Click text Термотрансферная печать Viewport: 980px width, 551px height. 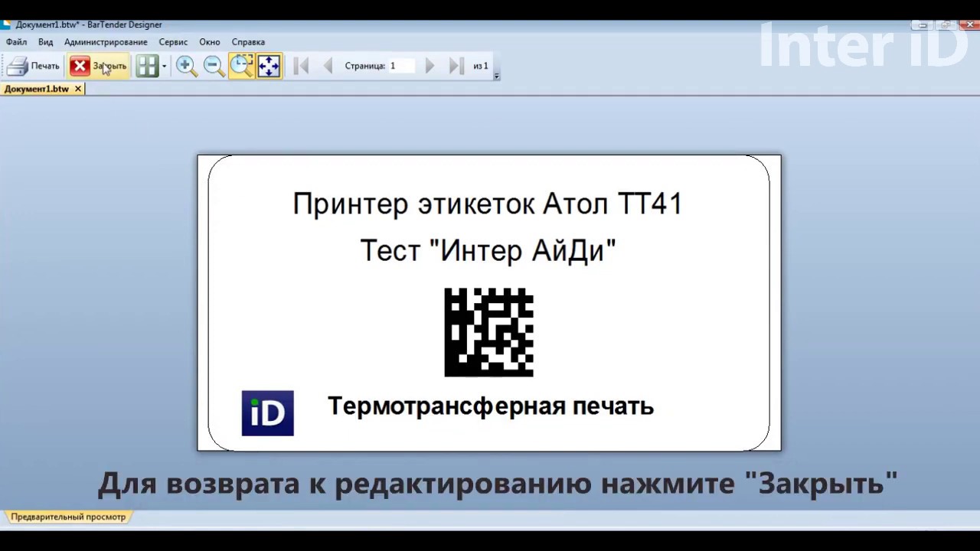491,406
